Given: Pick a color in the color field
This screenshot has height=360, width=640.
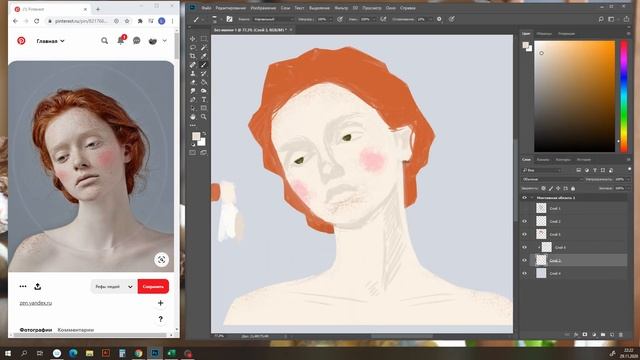Looking at the screenshot, I should pyautogui.click(x=574, y=96).
